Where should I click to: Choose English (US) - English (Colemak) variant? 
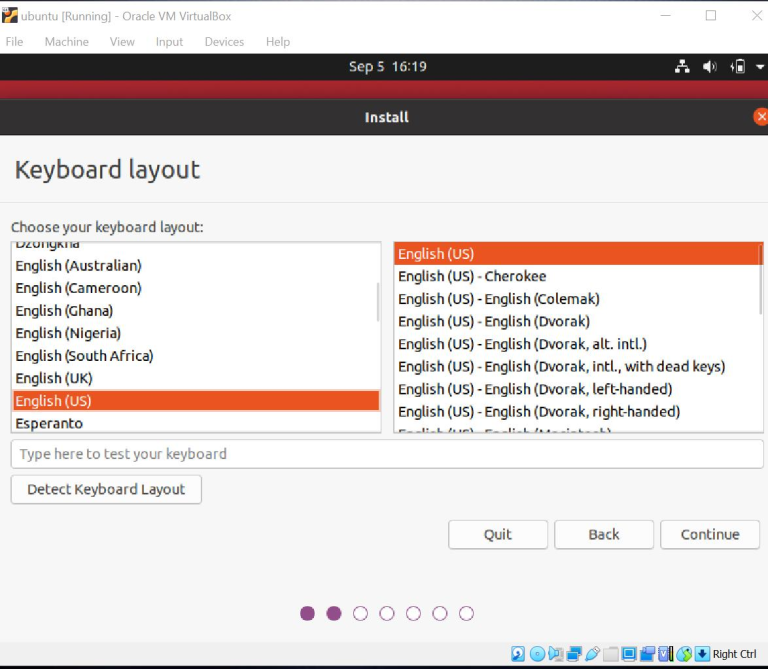[x=498, y=299]
